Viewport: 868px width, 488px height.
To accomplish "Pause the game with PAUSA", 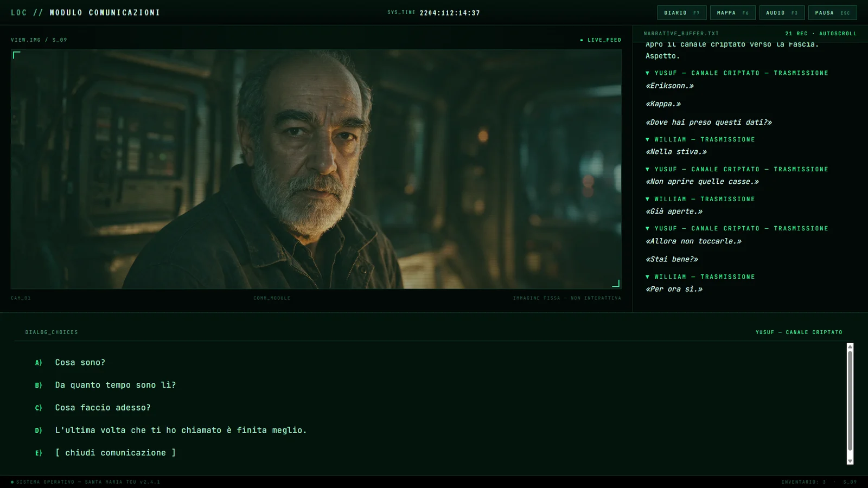I will click(833, 12).
